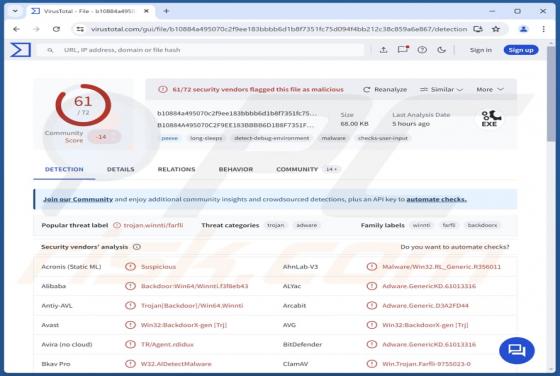Click the warning icon in Alibaba row
This screenshot has height=376, width=560.
pos(130,286)
